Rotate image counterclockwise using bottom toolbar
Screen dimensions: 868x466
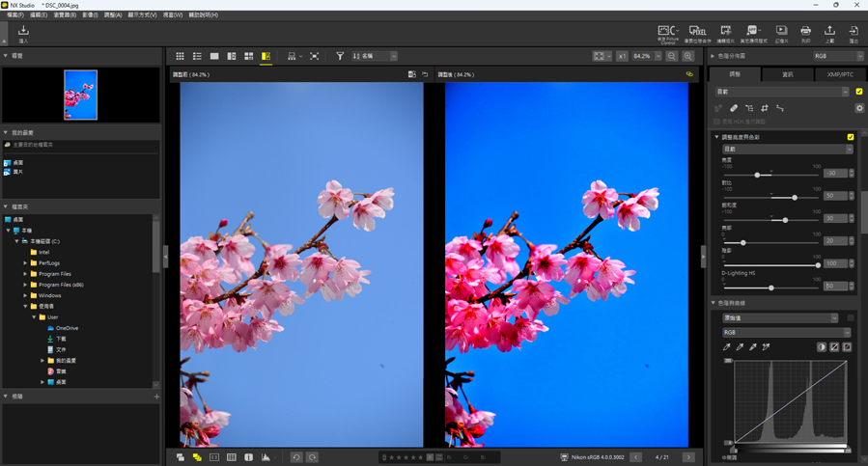coord(296,457)
